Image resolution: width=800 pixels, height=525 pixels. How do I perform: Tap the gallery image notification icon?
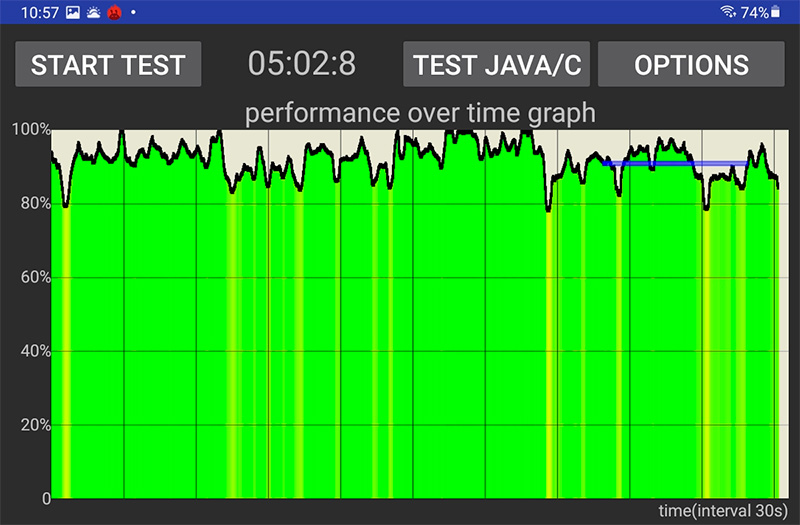click(x=72, y=12)
